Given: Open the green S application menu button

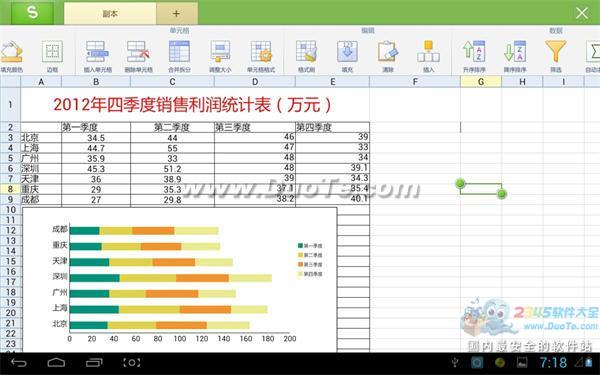Looking at the screenshot, I should point(32,13).
